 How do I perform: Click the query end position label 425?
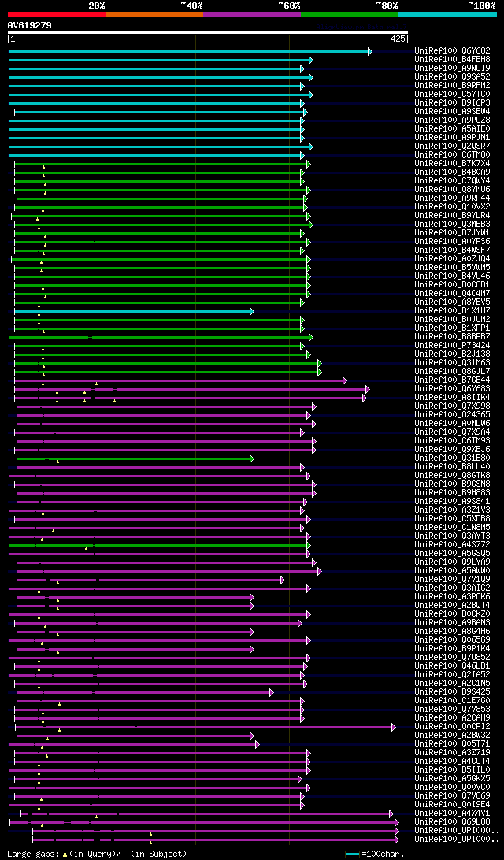398,39
